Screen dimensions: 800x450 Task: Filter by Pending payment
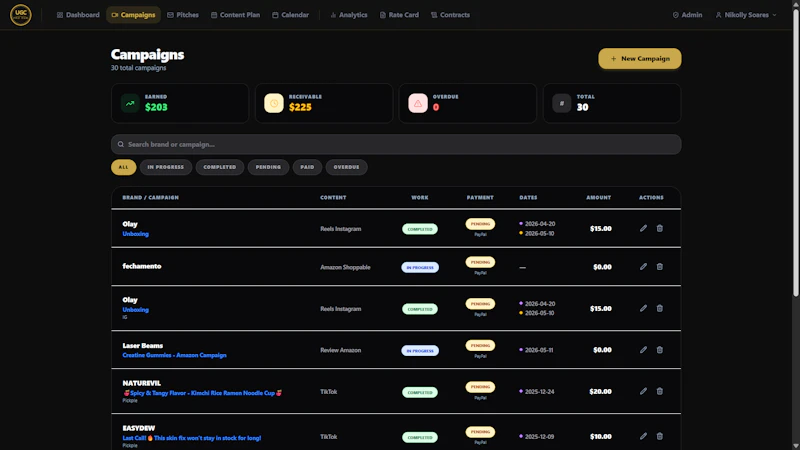(268, 167)
